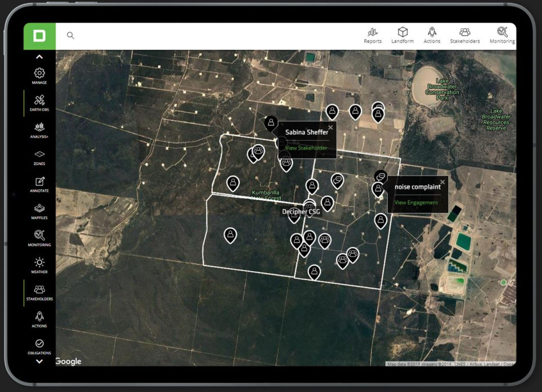Open Landform in the top toolbar
The image size is (542, 392).
point(403,36)
